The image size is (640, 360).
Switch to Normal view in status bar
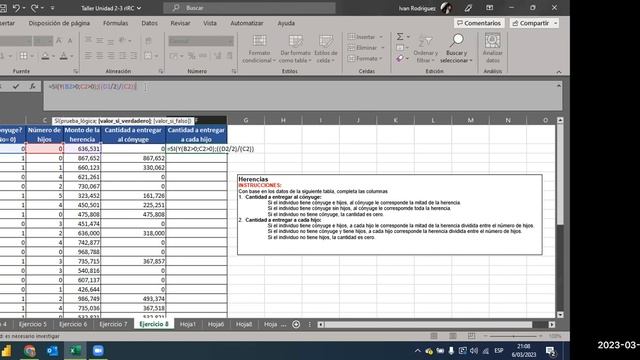coord(433,336)
